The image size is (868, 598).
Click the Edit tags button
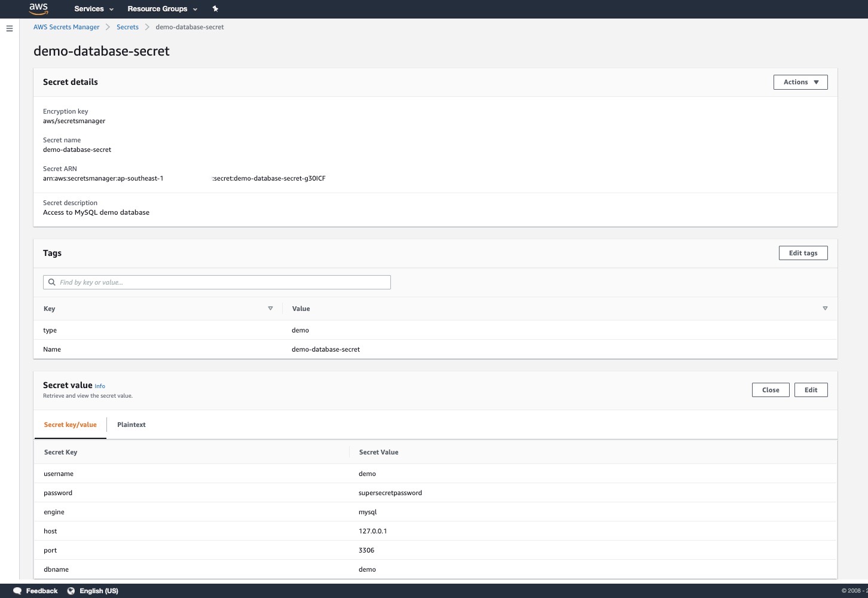pyautogui.click(x=803, y=253)
